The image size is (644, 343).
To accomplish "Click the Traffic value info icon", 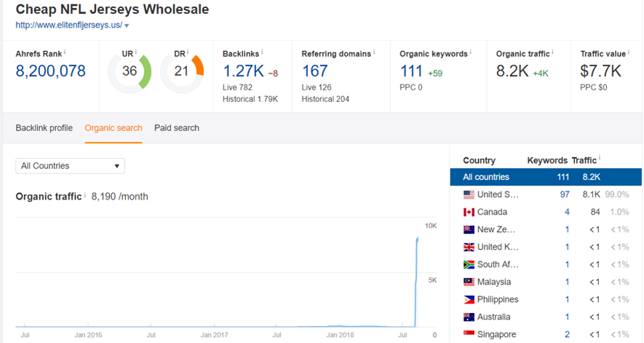I will tap(629, 52).
